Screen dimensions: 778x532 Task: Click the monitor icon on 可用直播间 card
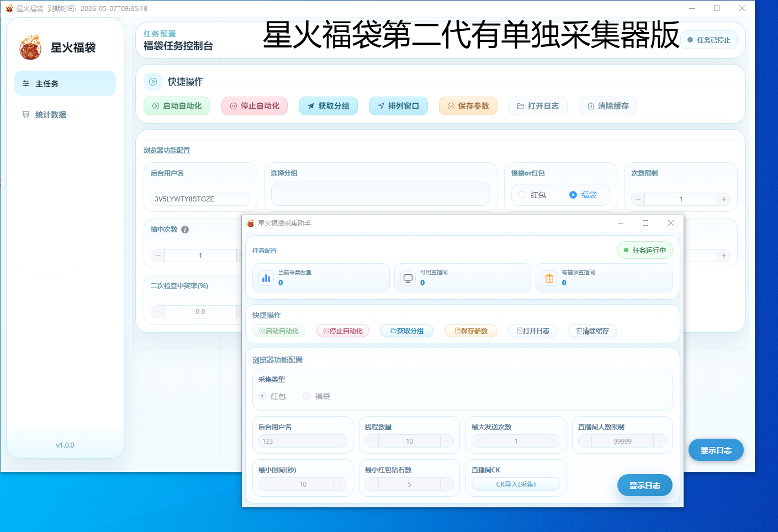(x=408, y=278)
